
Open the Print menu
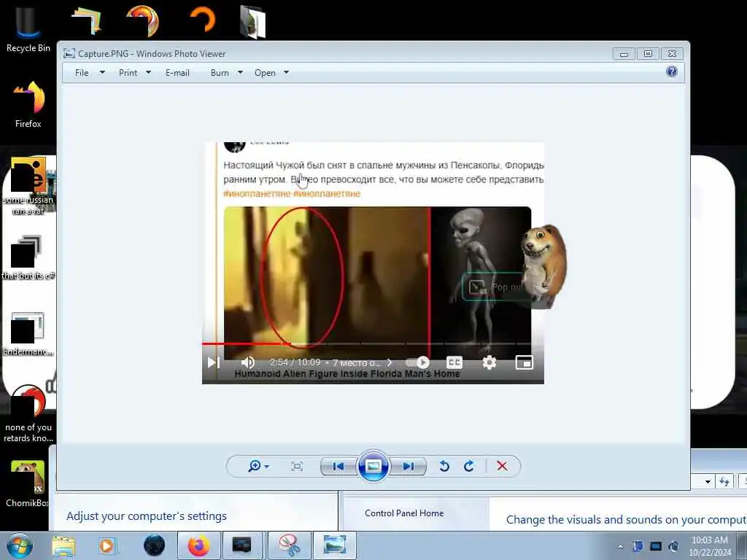pos(128,73)
